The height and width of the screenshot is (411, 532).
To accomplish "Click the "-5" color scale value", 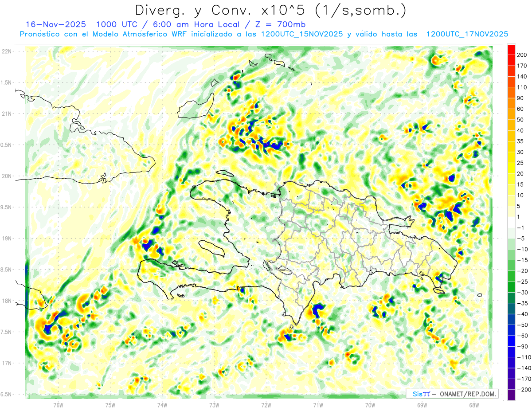I will [x=520, y=238].
